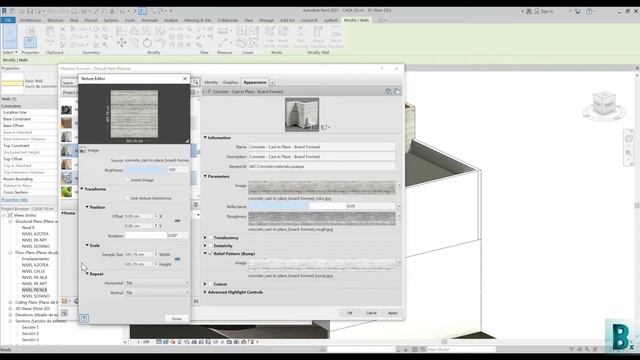This screenshot has height=360, width=640.
Task: Switch to the Graphics tab
Action: click(230, 82)
